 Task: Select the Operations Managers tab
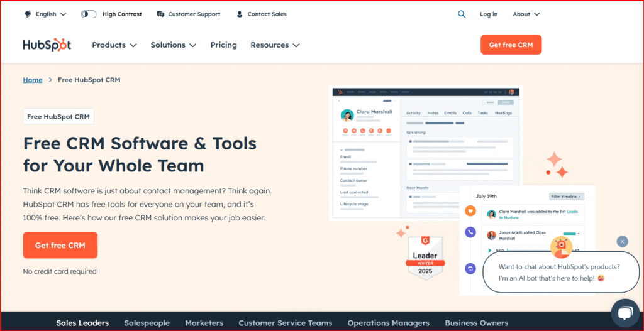click(x=389, y=323)
